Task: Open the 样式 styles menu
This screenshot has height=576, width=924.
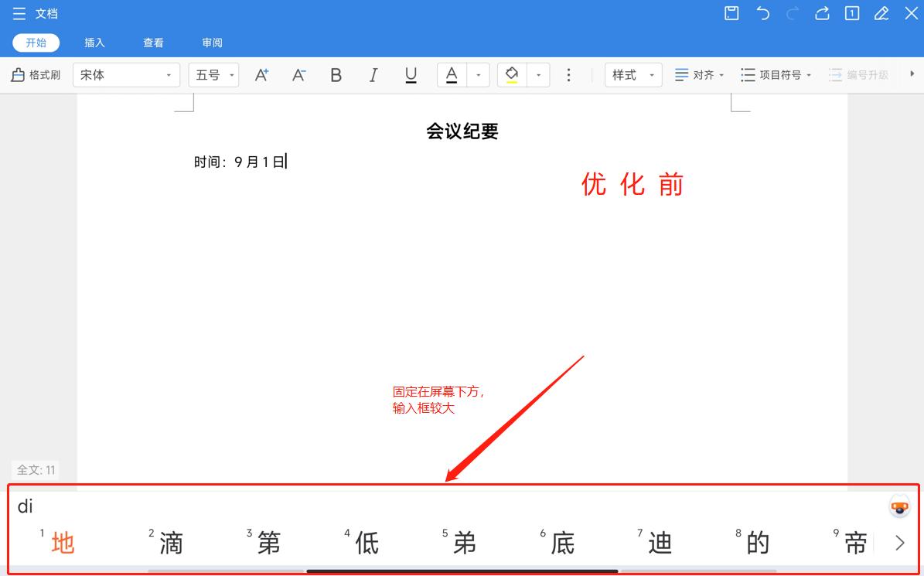Action: (x=632, y=74)
